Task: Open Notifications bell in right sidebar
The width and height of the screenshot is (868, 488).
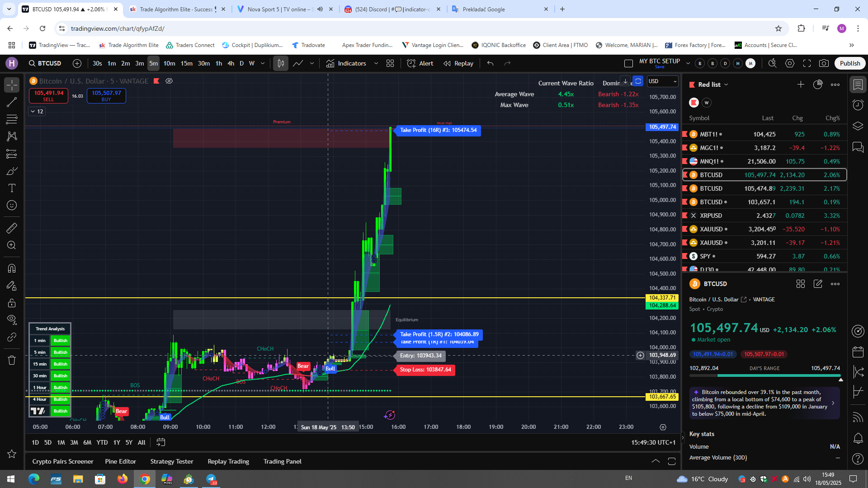Action: click(x=858, y=438)
